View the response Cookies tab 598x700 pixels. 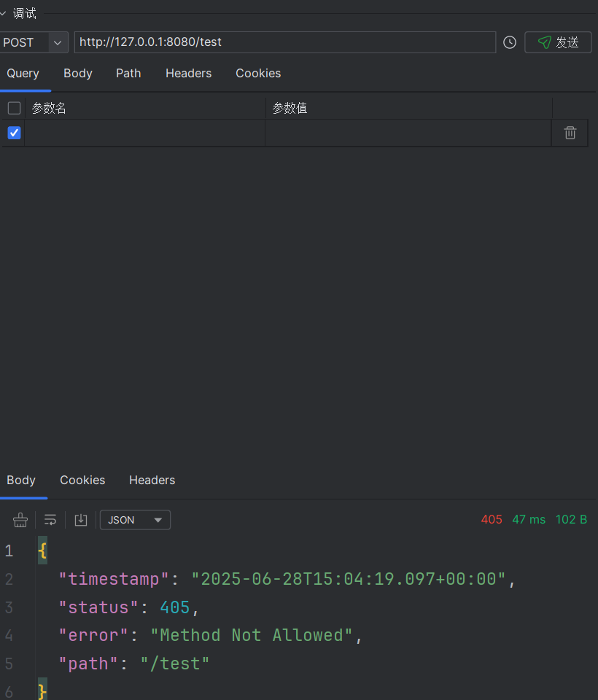[82, 480]
